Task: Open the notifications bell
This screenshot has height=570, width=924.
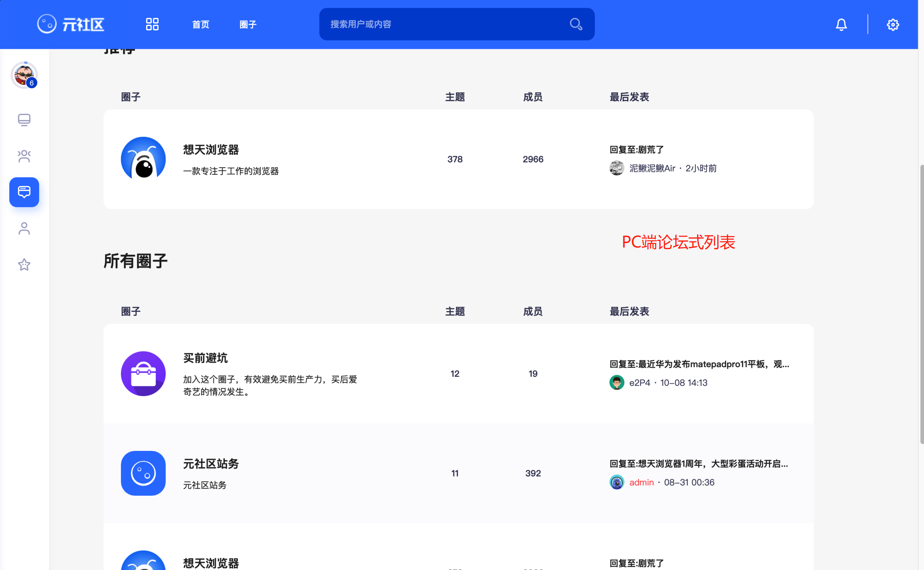Action: (841, 24)
